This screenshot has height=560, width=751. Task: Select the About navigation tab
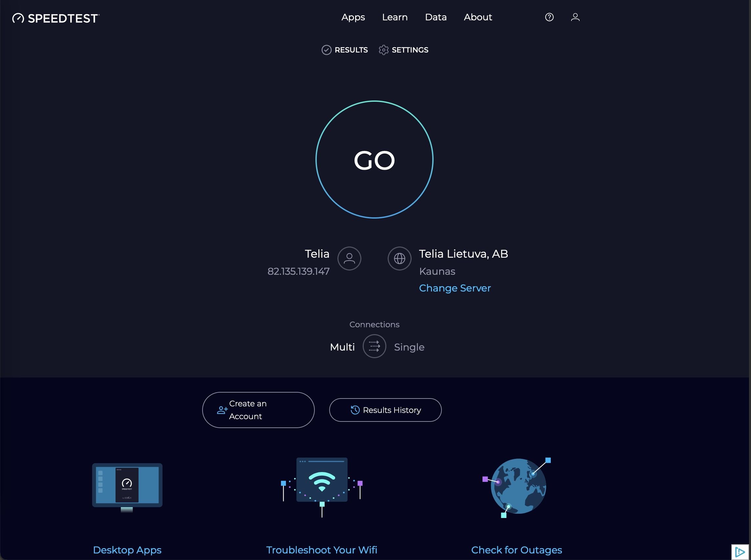point(478,17)
